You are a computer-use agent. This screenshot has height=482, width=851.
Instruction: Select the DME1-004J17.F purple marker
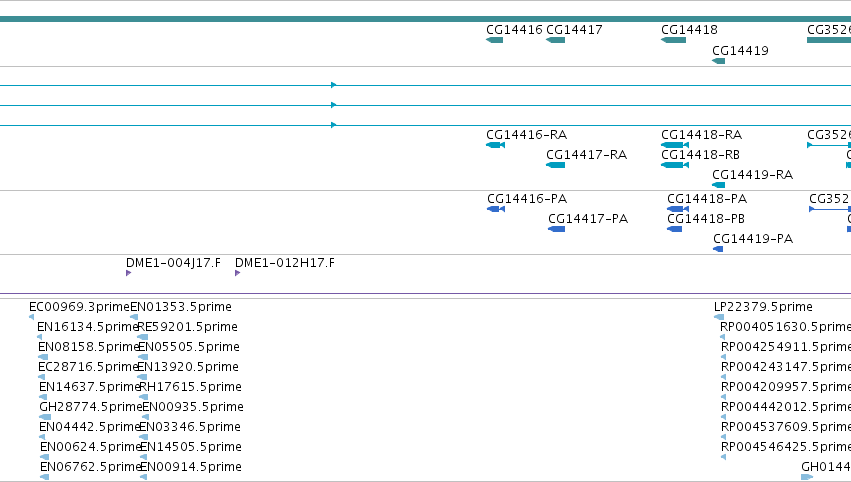tap(128, 273)
